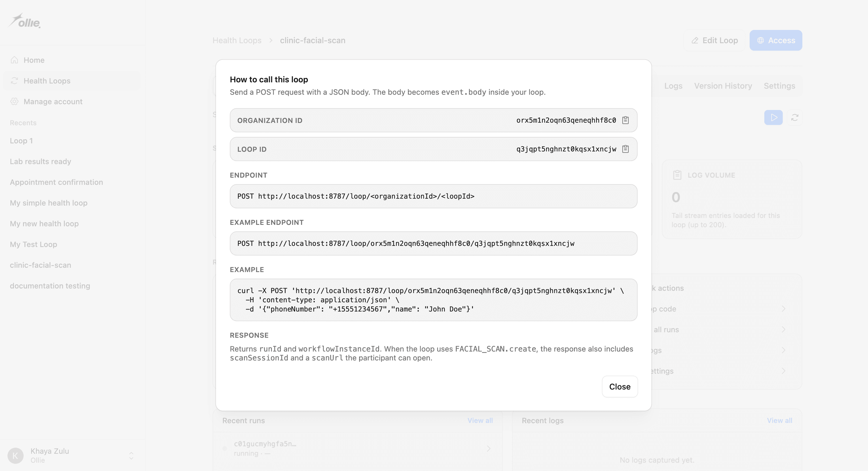Open recent item Lab results ready
Viewport: 868px width, 471px height.
pyautogui.click(x=40, y=162)
